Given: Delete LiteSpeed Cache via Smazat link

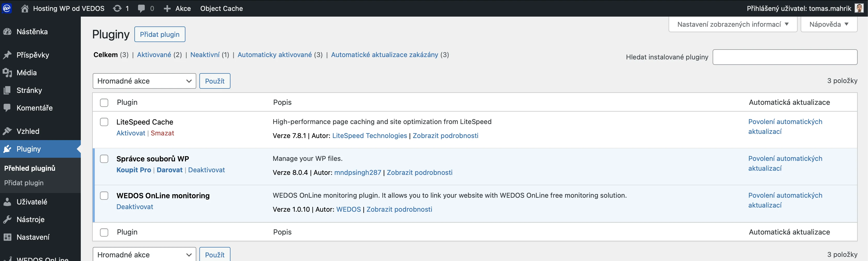Looking at the screenshot, I should (x=162, y=133).
